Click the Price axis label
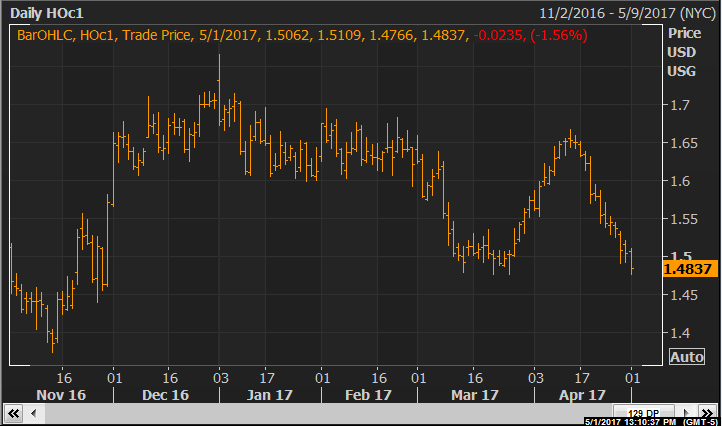This screenshot has height=426, width=722. 684,33
